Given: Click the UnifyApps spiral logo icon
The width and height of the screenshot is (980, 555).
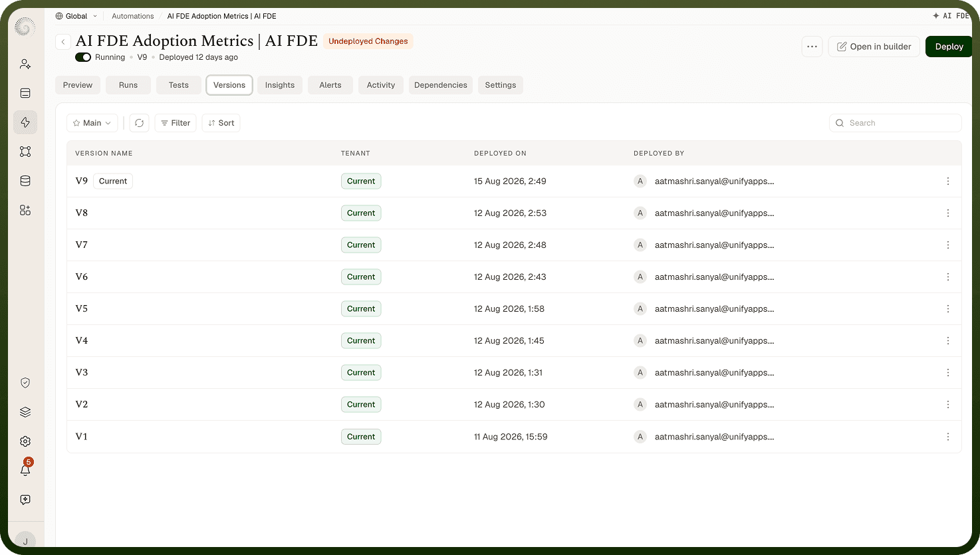Looking at the screenshot, I should (x=25, y=27).
